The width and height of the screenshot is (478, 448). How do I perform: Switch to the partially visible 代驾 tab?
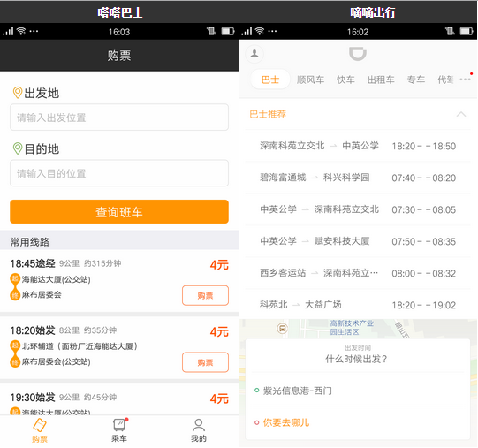(x=445, y=80)
